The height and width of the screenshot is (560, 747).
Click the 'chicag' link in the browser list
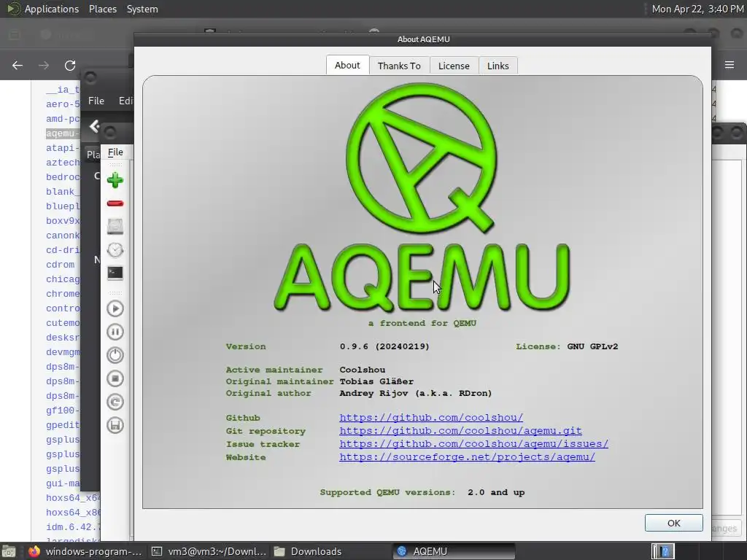(x=63, y=279)
